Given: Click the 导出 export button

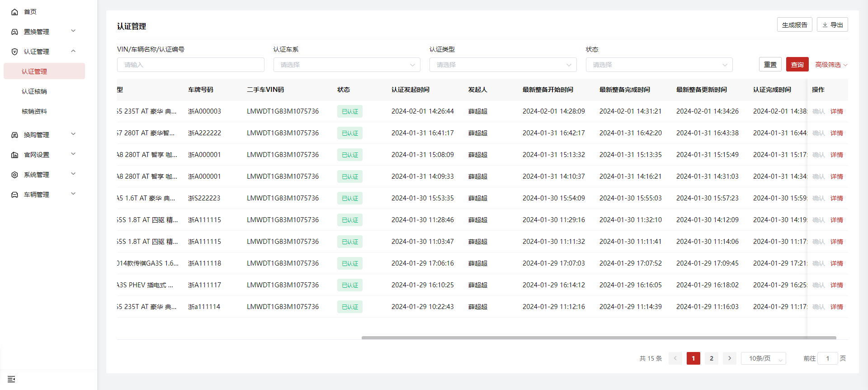Looking at the screenshot, I should [x=832, y=25].
